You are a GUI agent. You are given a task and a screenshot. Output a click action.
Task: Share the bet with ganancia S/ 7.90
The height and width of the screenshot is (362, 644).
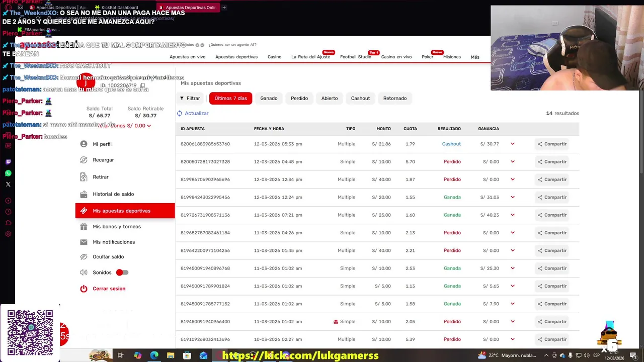tap(552, 304)
